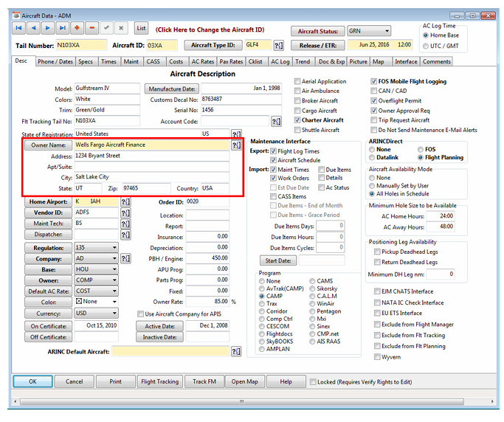Check Locked Requires Verify Rights checkbox
Viewport: 504px width, 422px height.
click(x=313, y=382)
